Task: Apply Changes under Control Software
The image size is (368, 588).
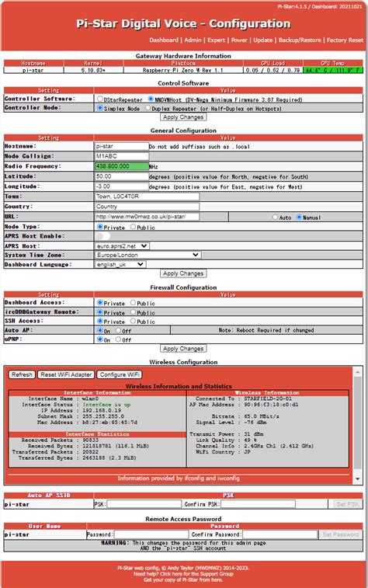Action: 183,117
